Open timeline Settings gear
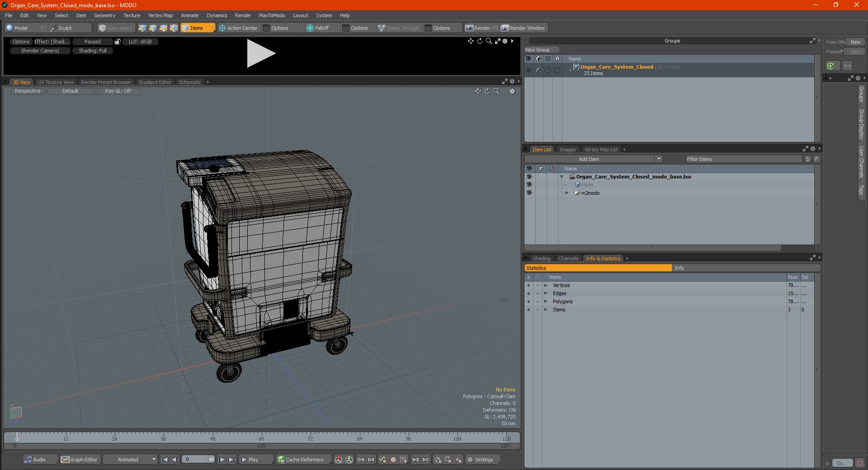This screenshot has width=868, height=470. coord(470,460)
